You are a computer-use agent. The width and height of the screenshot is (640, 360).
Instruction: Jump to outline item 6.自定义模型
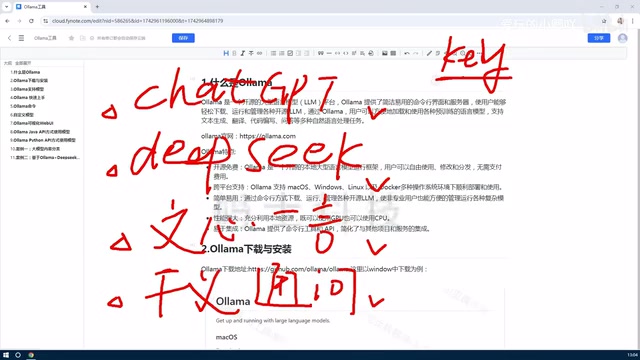point(22,115)
